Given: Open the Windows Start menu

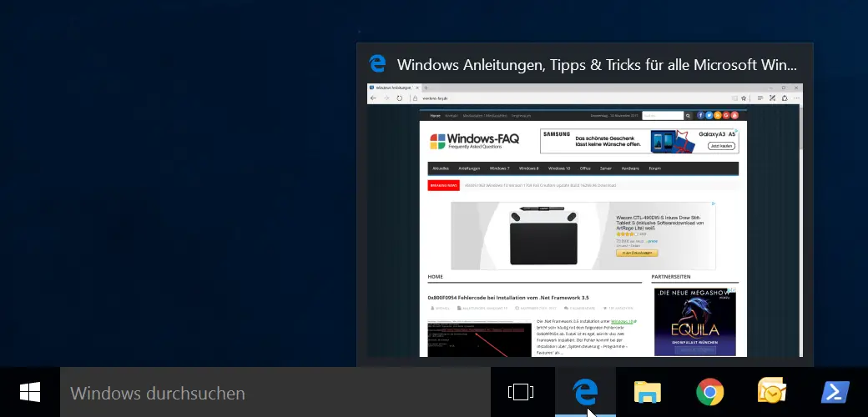Looking at the screenshot, I should coord(30,393).
